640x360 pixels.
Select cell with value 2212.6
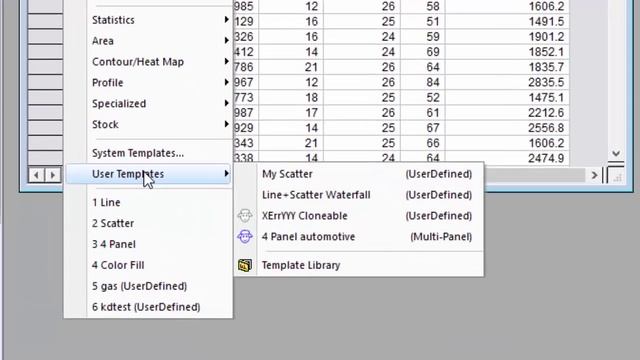click(x=507, y=113)
